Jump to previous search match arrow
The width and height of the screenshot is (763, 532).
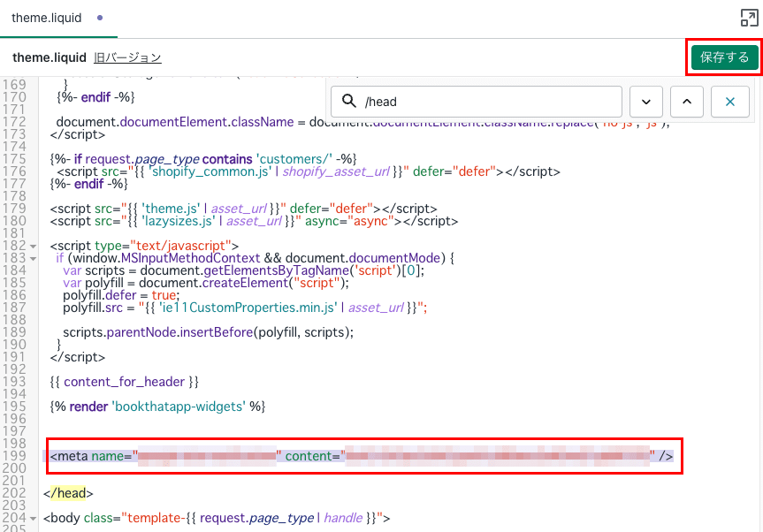687,102
